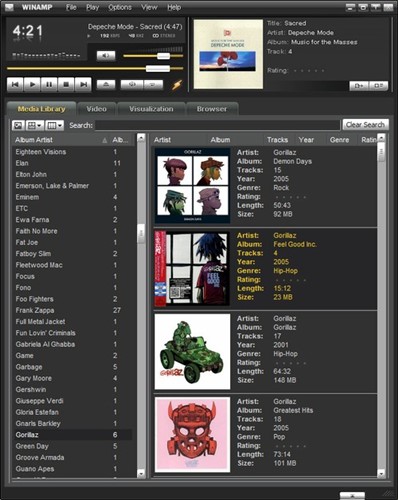Toggle album art view in library toolbar
Image resolution: width=398 pixels, height=500 pixels.
[18, 126]
